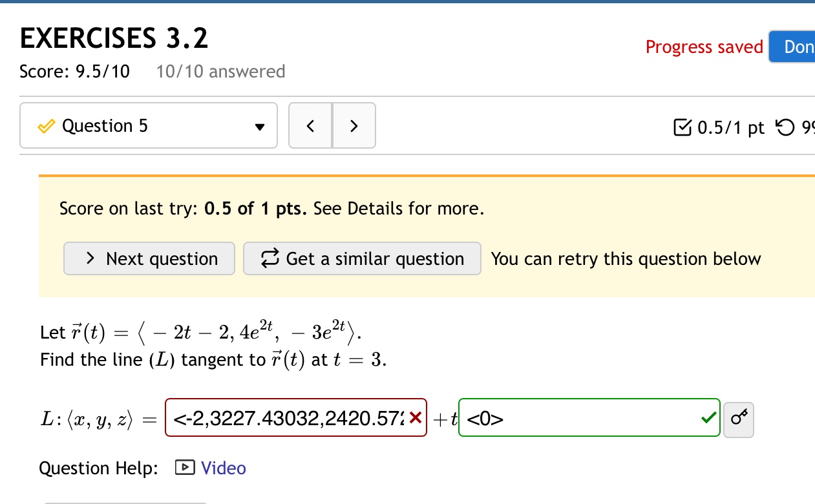Click Progress saved in the header
Viewport: 815px width, 504px height.
coord(704,47)
